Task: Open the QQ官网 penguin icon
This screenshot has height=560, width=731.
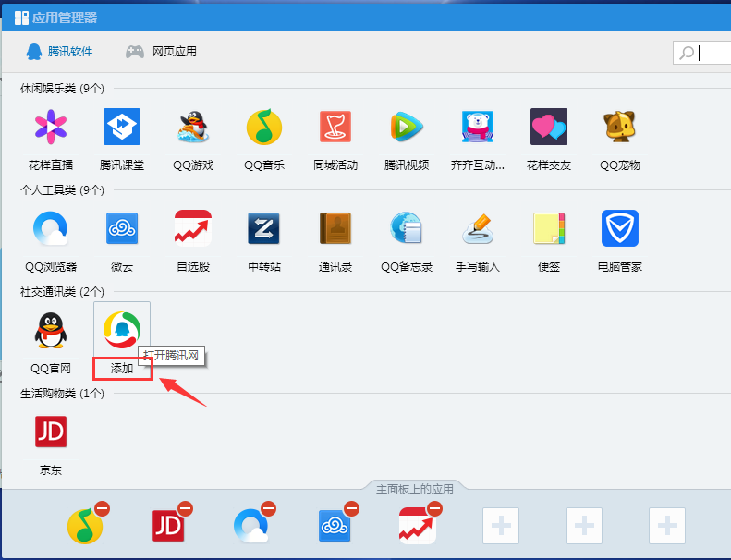Action: point(51,330)
